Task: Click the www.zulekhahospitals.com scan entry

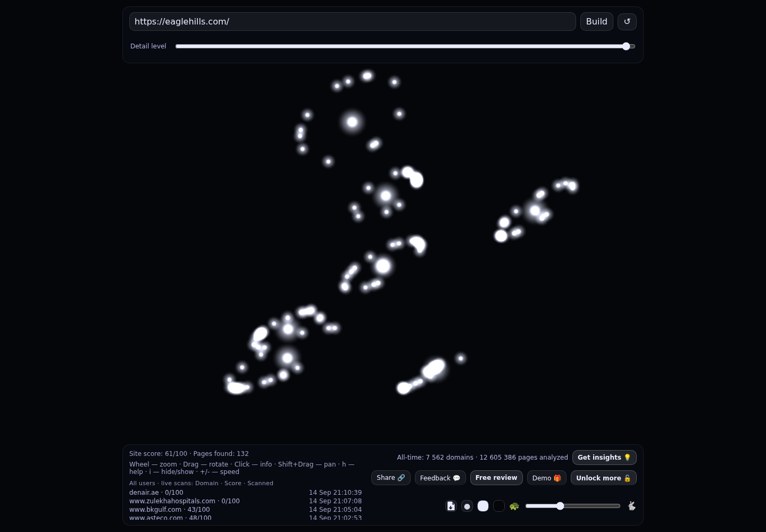Action: pos(245,501)
